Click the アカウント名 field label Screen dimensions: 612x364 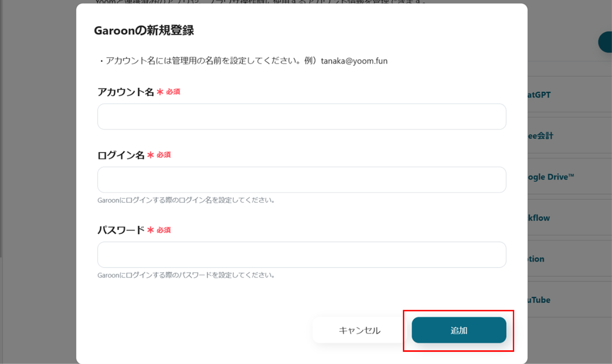coord(125,92)
